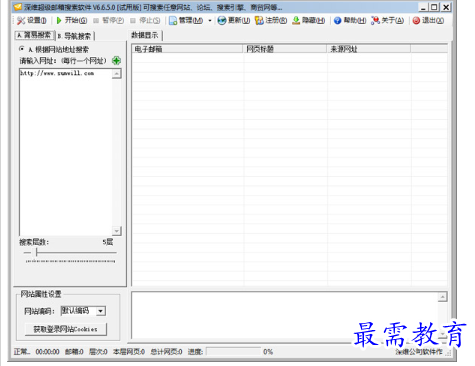Click the 停止 (Stop) toolbar button
This screenshot has height=366, width=475.
point(145,21)
